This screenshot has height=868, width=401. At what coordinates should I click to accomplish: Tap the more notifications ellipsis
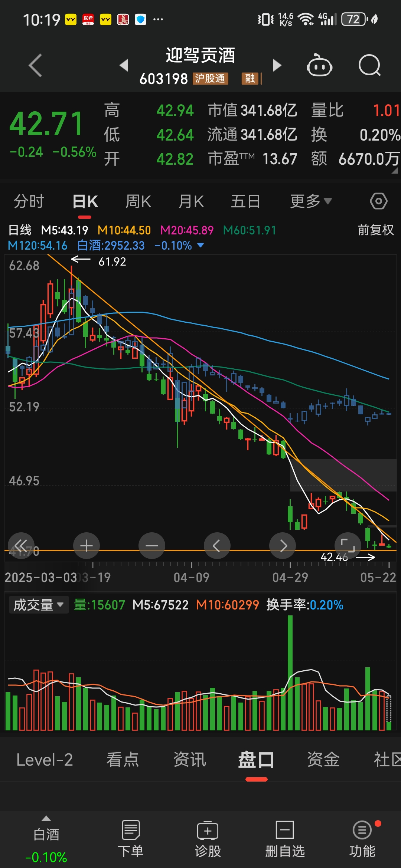(158, 19)
